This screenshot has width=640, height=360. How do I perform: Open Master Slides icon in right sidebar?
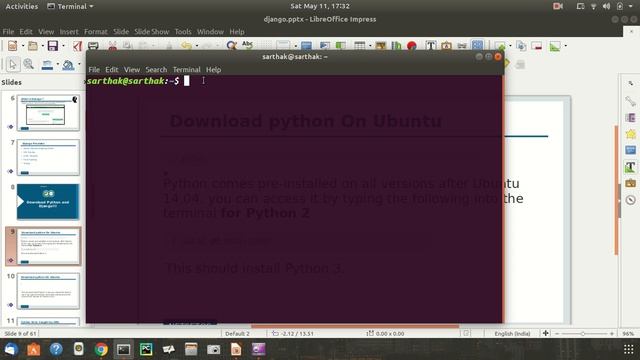[x=631, y=150]
